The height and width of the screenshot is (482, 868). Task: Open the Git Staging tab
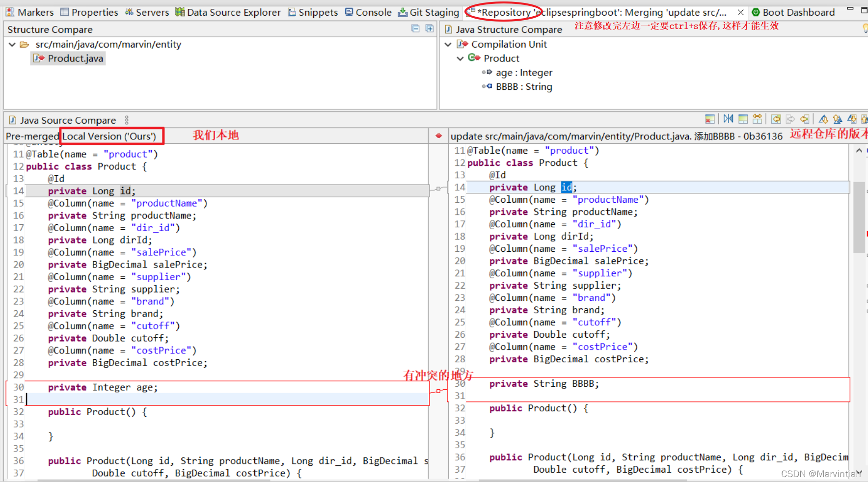(429, 12)
